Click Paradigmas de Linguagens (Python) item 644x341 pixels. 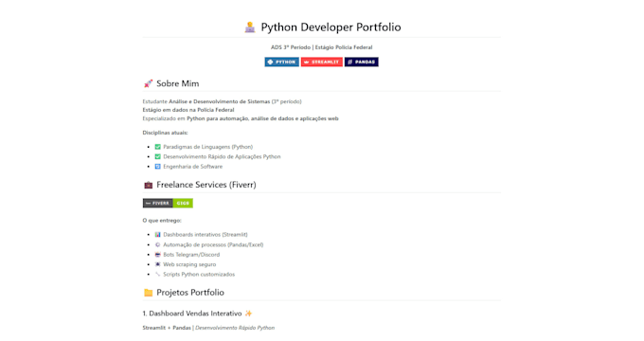click(207, 147)
